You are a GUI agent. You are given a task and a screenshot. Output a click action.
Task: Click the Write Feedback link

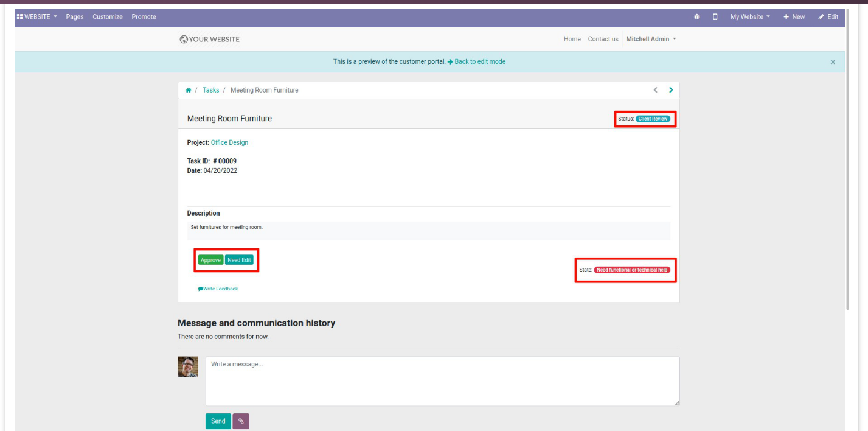[x=218, y=289]
